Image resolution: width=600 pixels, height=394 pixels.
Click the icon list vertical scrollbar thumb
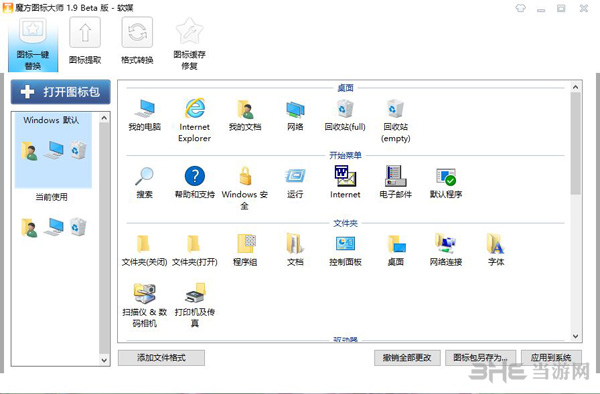pyautogui.click(x=575, y=143)
